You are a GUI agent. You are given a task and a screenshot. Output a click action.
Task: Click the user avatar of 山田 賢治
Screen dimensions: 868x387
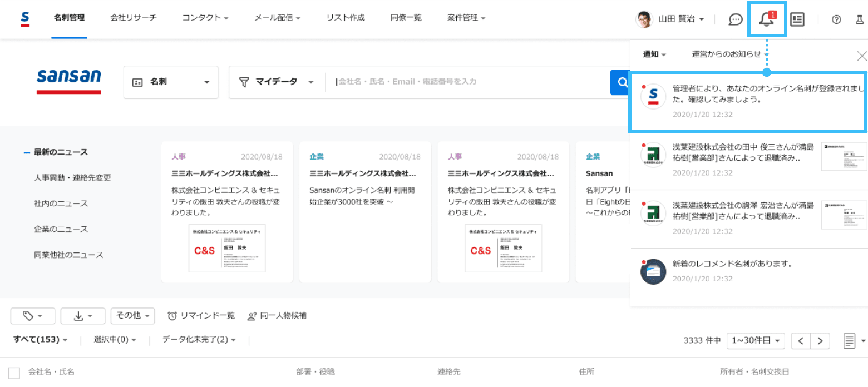(644, 19)
